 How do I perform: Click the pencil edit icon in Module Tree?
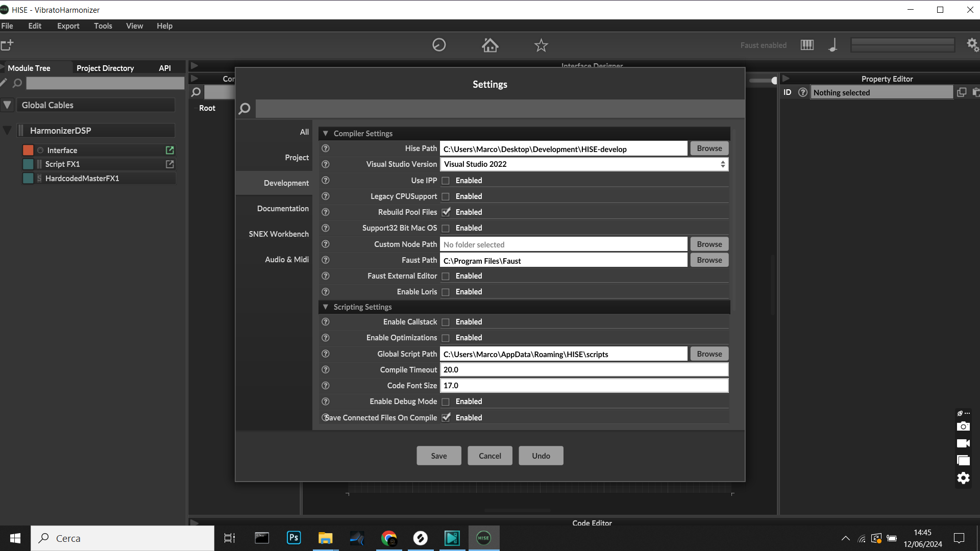4,82
